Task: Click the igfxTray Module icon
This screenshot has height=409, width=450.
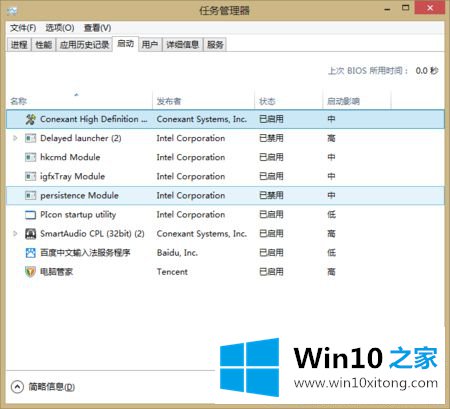Action: tap(30, 176)
